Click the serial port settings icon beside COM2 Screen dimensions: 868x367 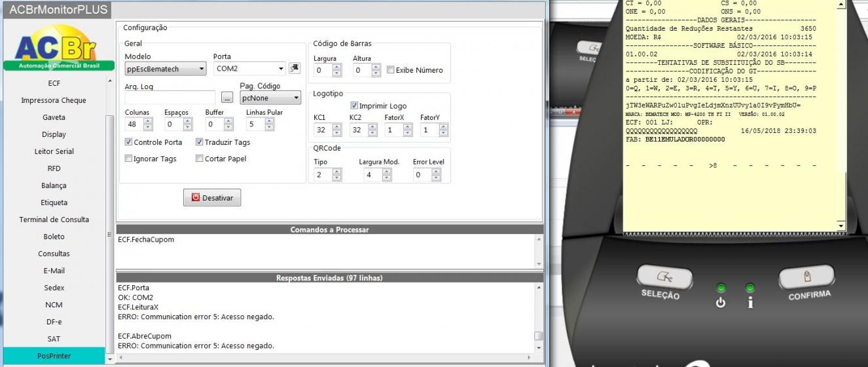294,68
